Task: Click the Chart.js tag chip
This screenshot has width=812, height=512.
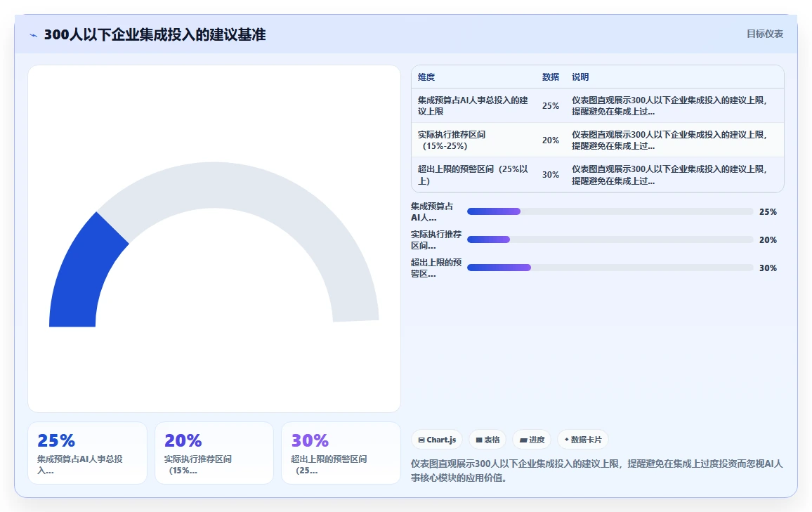Action: click(x=436, y=440)
